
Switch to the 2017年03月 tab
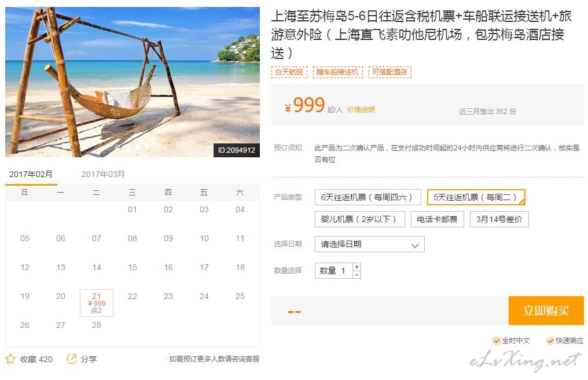tap(103, 174)
